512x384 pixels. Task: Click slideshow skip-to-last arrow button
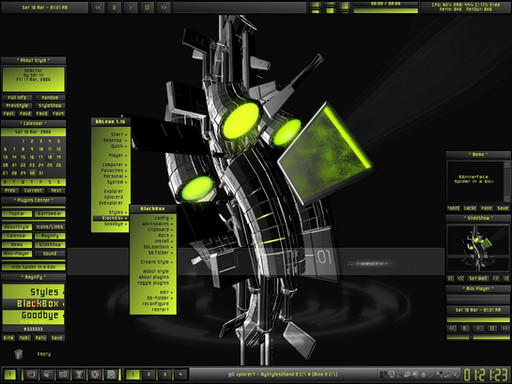[506, 278]
